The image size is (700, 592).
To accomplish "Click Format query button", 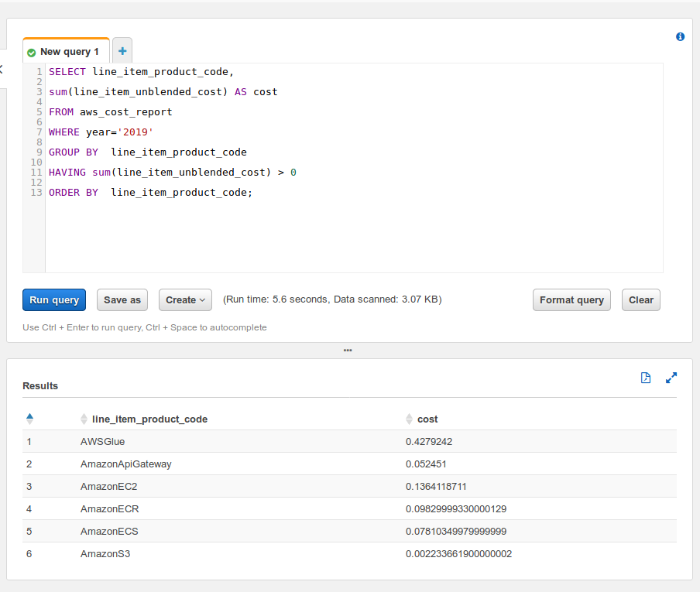I will click(x=571, y=299).
